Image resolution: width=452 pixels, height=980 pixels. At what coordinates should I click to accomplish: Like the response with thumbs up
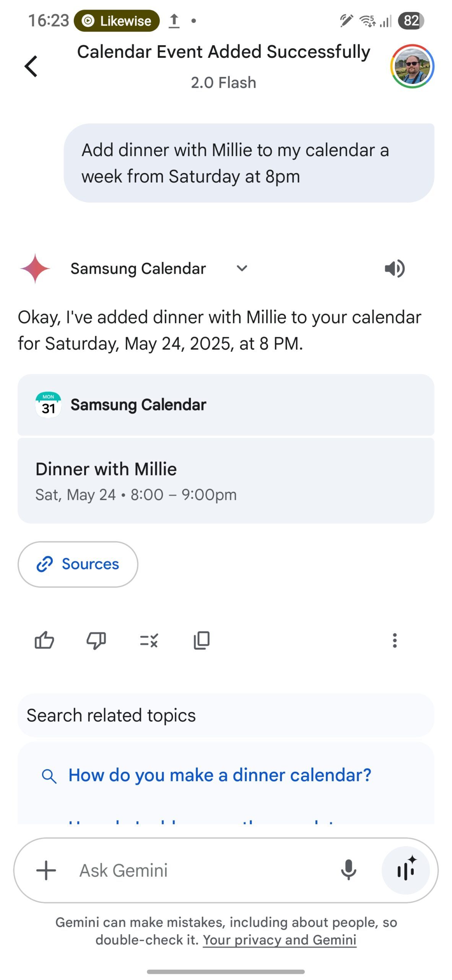click(44, 640)
